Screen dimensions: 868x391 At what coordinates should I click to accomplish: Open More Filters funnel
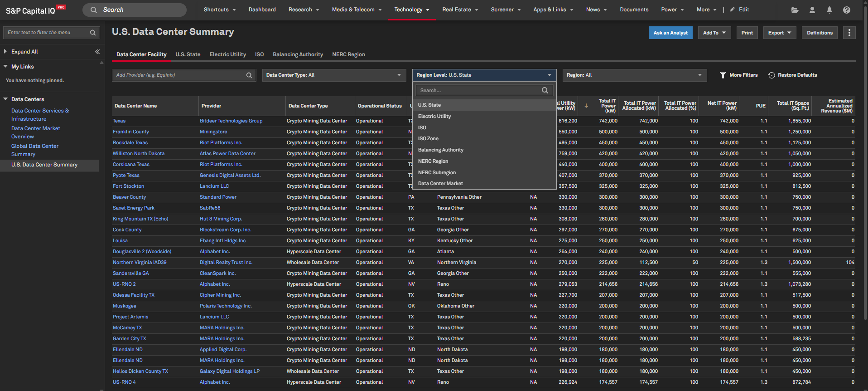[x=739, y=75]
